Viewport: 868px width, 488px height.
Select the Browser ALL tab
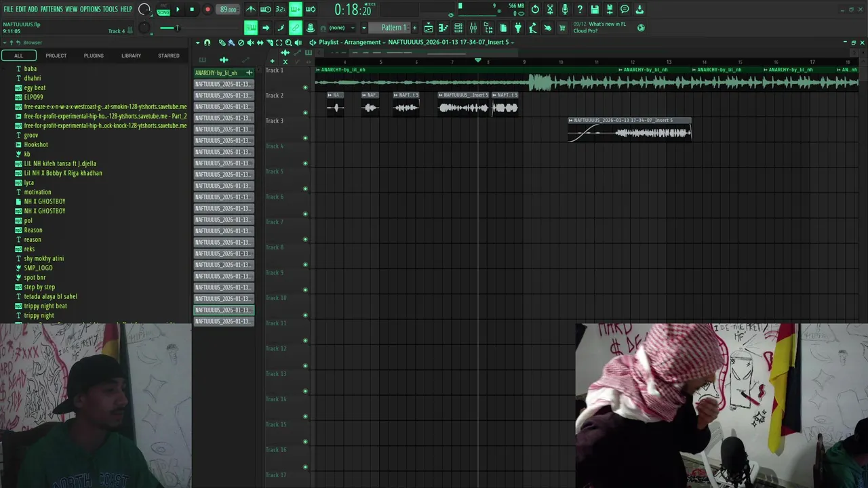18,56
